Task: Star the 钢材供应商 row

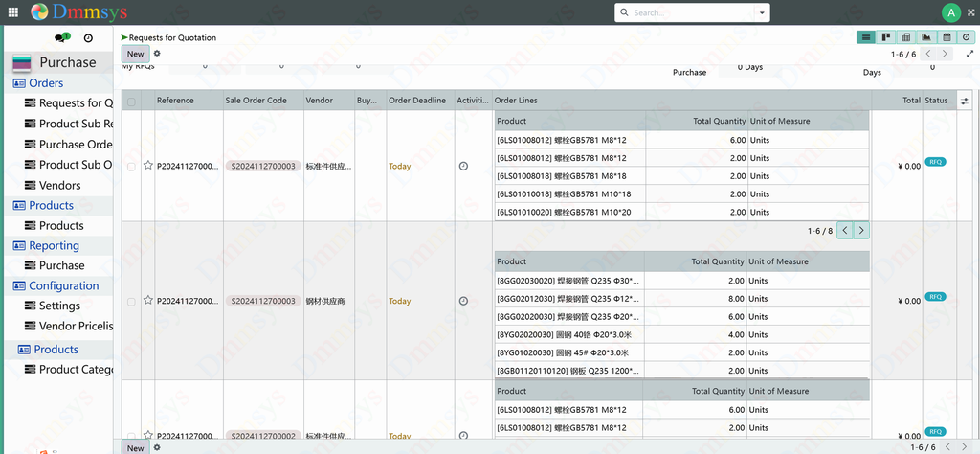Action: pos(148,300)
